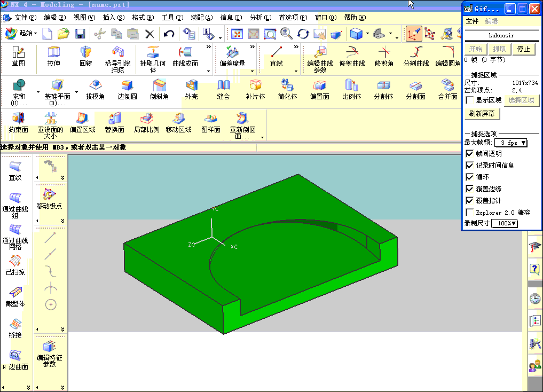Open help question-mark sidebar tab
Screen dimensions: 543x392
(x=534, y=269)
